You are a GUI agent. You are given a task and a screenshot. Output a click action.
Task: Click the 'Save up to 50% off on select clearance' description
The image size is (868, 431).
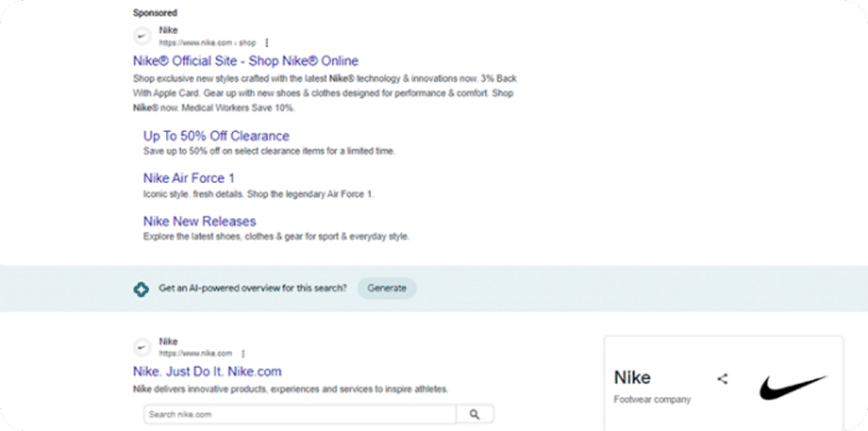(x=269, y=151)
